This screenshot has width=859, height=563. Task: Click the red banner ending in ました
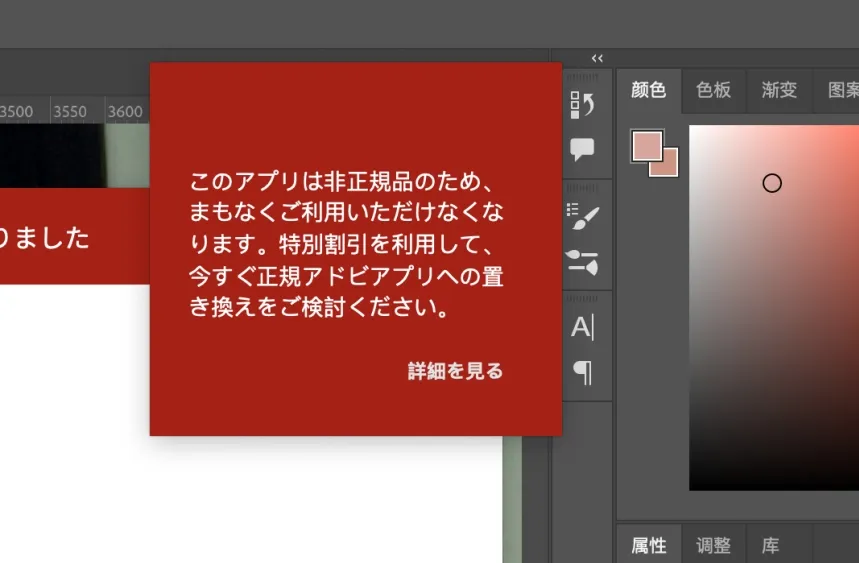tap(75, 237)
